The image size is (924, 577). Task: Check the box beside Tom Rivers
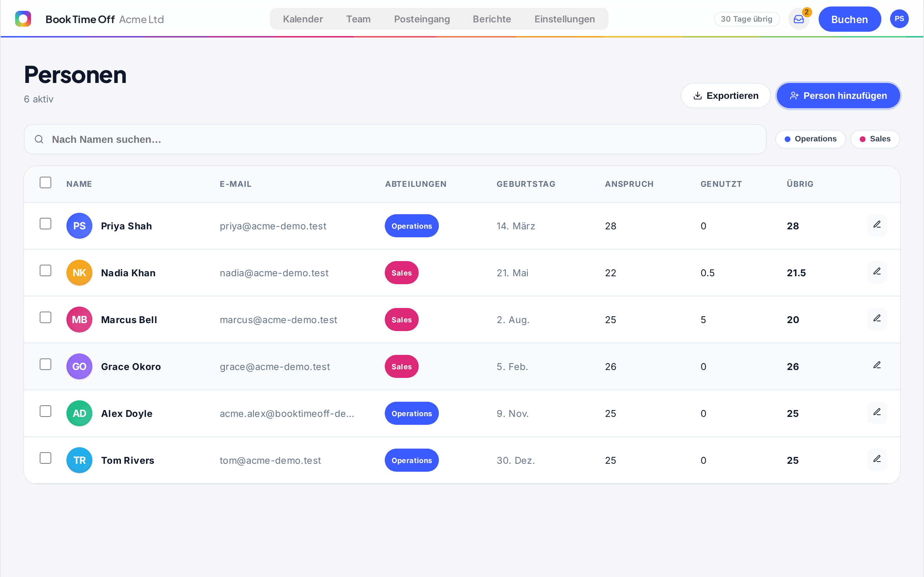pos(45,458)
